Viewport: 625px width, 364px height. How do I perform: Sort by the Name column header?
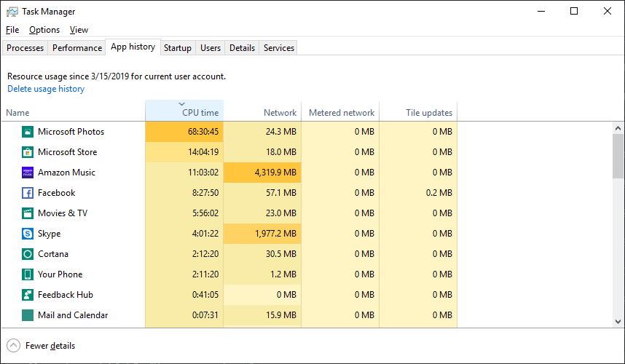[x=74, y=111]
